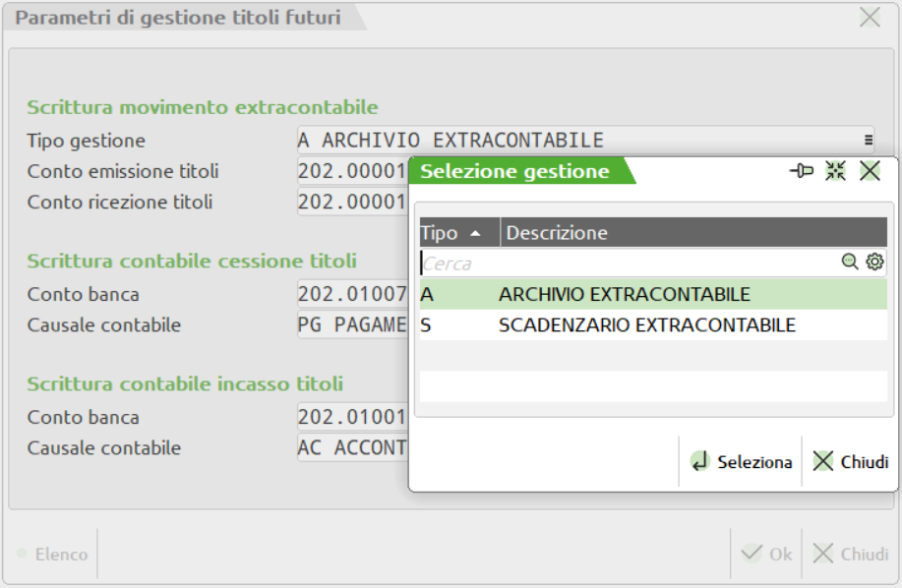The image size is (902, 588).
Task: Select row ARCHIVIO EXTRACONTABILE
Action: coord(624,294)
